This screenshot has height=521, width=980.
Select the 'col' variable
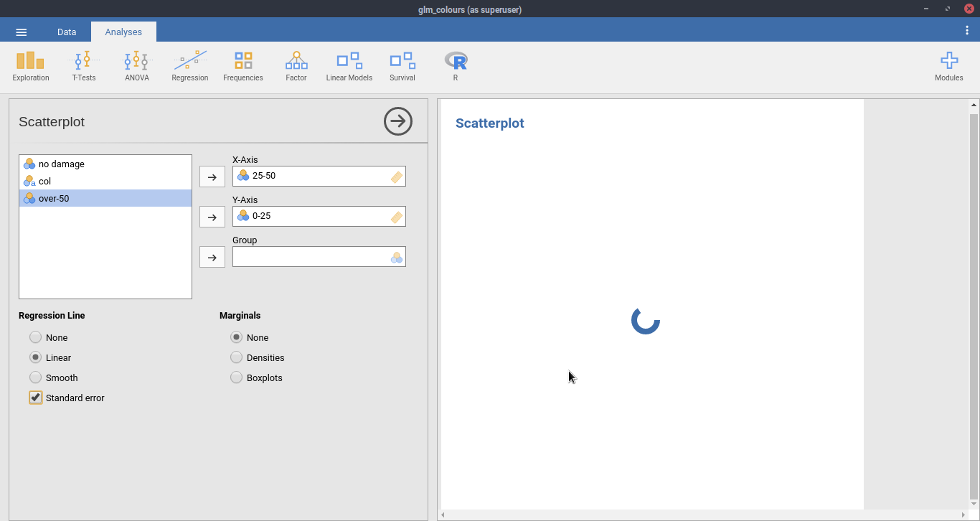pos(105,181)
